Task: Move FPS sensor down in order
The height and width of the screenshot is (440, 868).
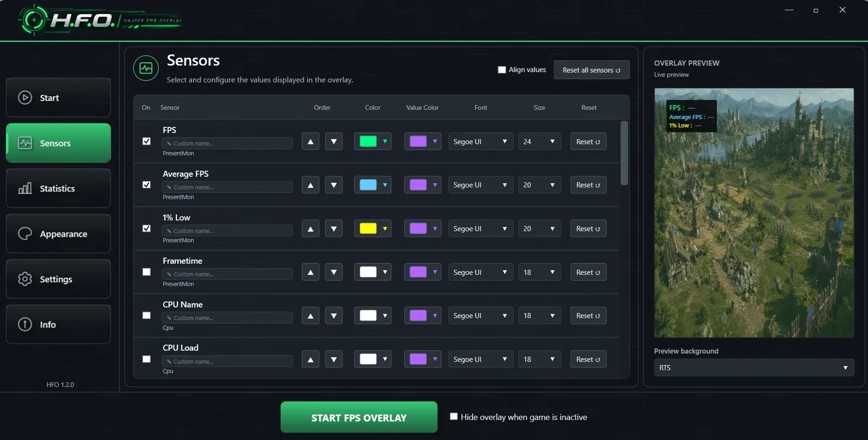Action: pos(334,142)
